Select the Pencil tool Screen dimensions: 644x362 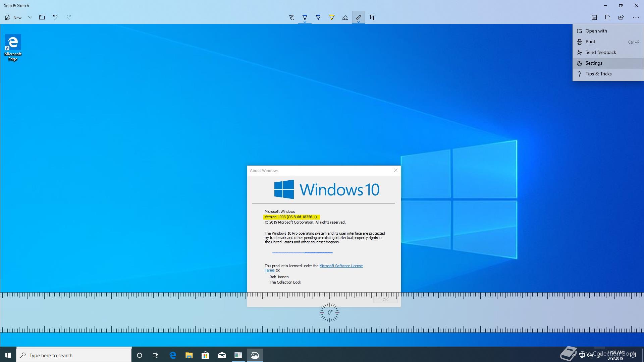tap(318, 17)
